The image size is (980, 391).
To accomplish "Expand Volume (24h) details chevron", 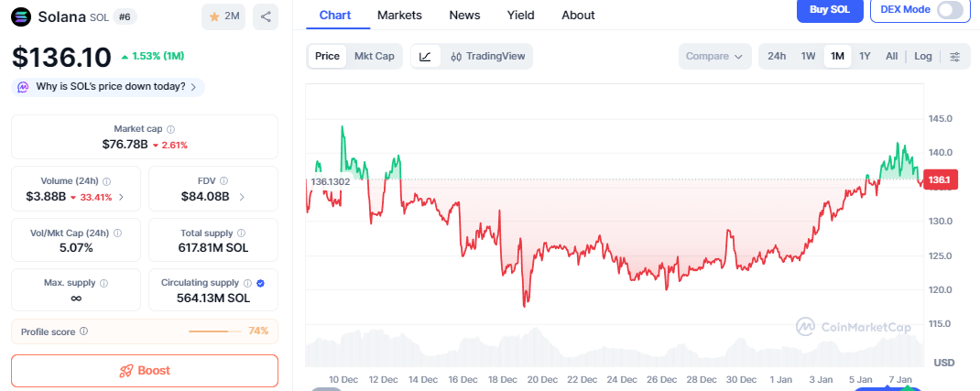I will [122, 197].
